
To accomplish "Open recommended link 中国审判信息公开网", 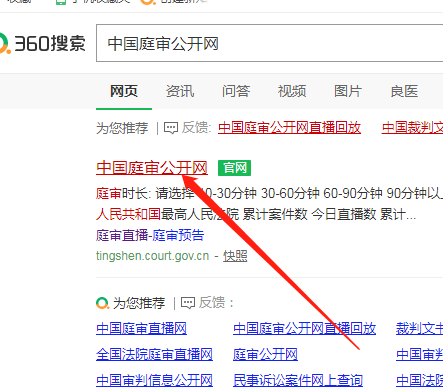I will [154, 380].
